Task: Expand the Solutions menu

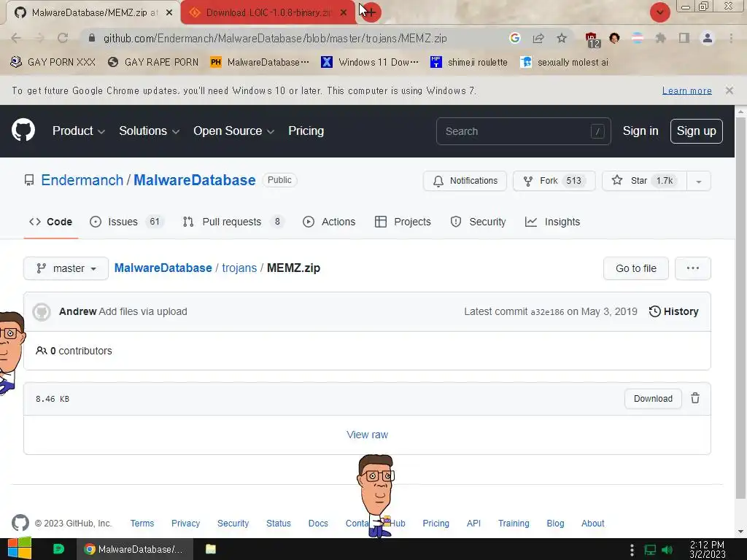Action: pos(149,131)
